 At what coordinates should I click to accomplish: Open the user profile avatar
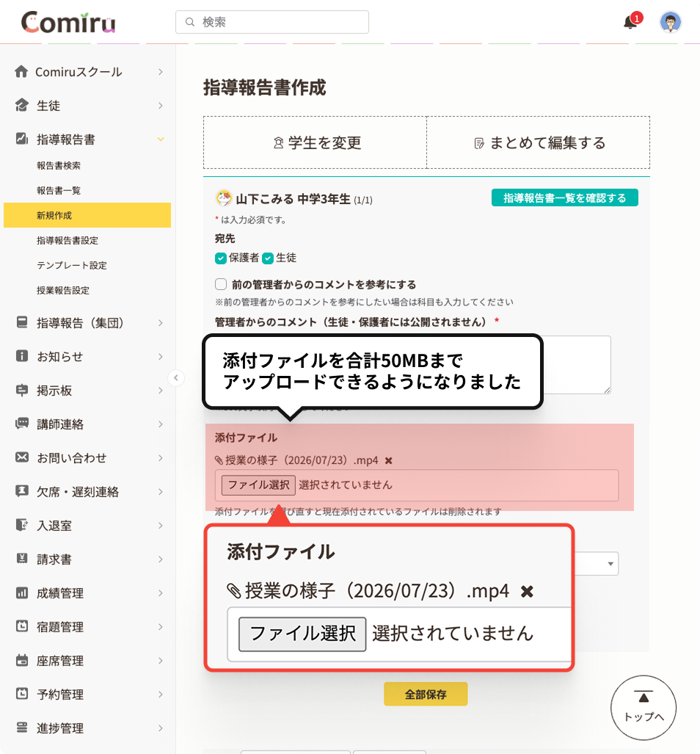tap(670, 22)
